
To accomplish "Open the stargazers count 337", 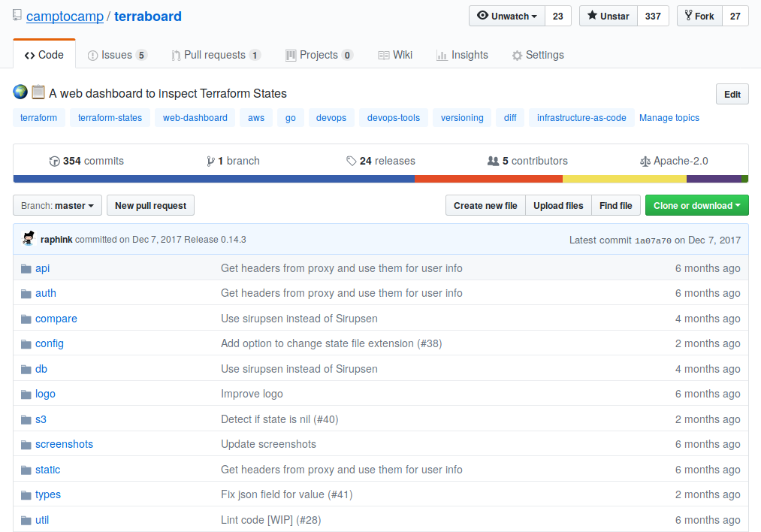I will [653, 16].
